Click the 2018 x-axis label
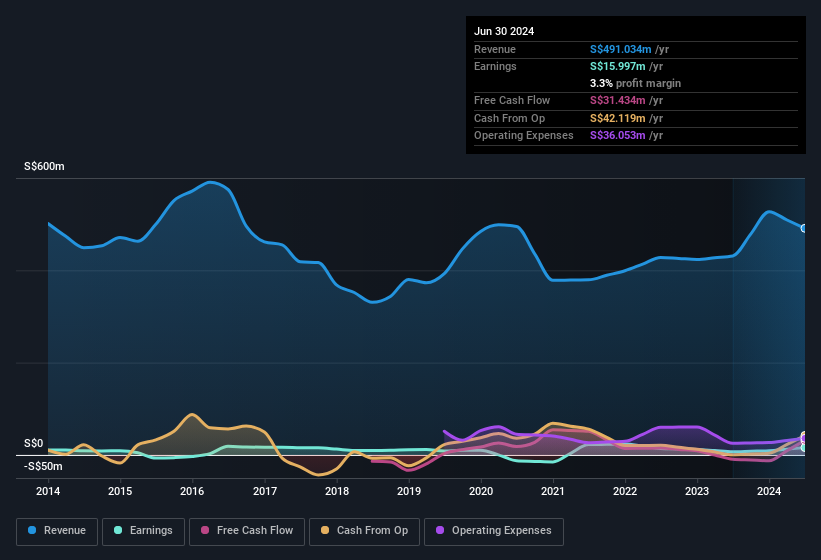 337,491
